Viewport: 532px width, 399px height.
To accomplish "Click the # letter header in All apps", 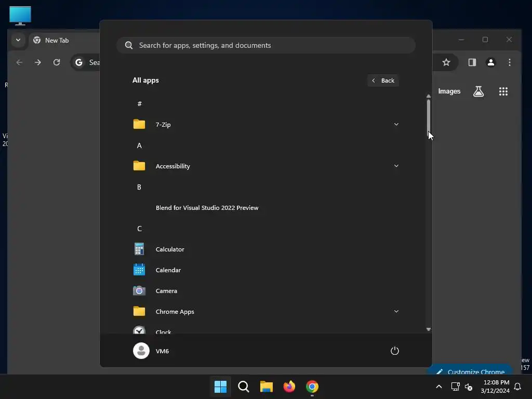I will 139,104.
